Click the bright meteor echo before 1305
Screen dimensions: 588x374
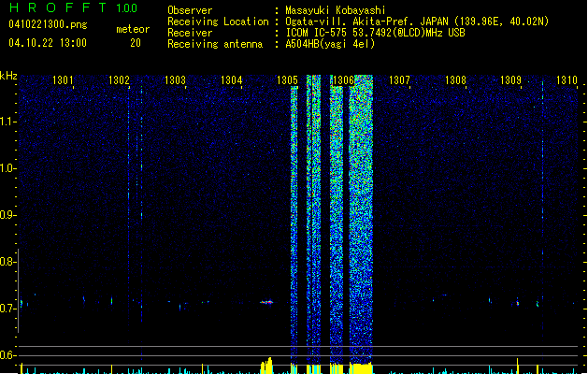tap(267, 302)
